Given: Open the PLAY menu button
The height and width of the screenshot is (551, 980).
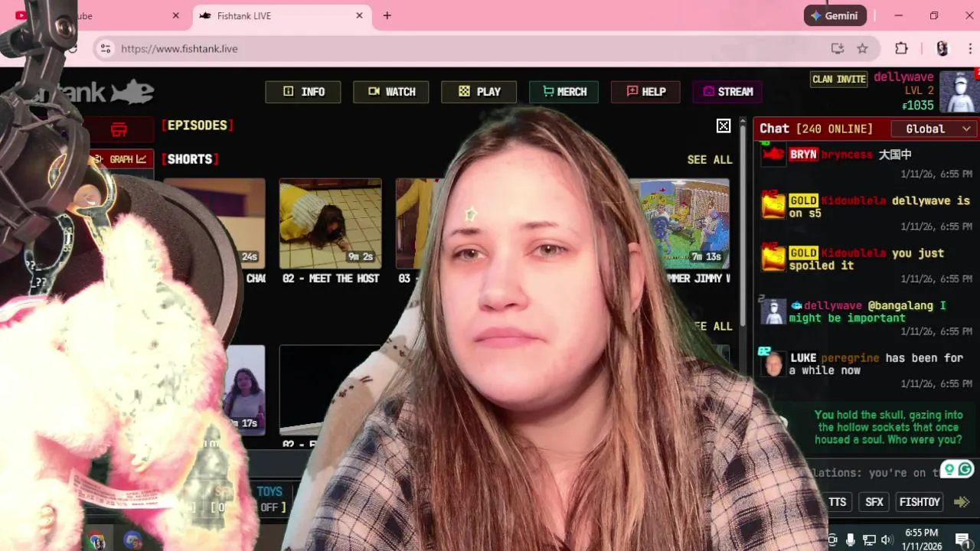Looking at the screenshot, I should click(479, 92).
